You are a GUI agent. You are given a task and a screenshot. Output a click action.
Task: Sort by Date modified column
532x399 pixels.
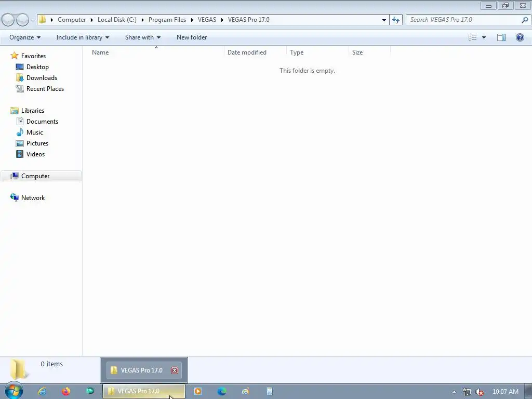coord(255,52)
